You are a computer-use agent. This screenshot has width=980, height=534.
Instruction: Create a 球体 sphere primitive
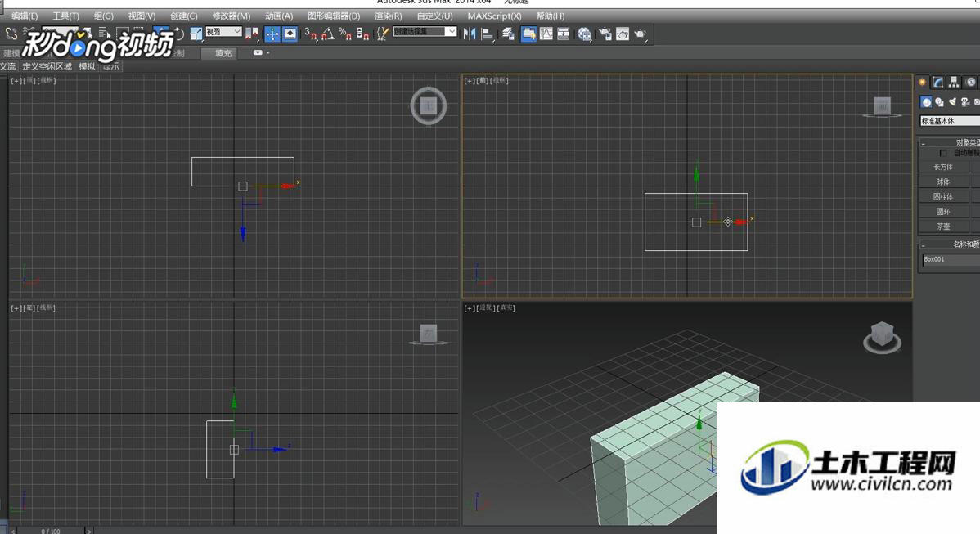click(x=944, y=182)
